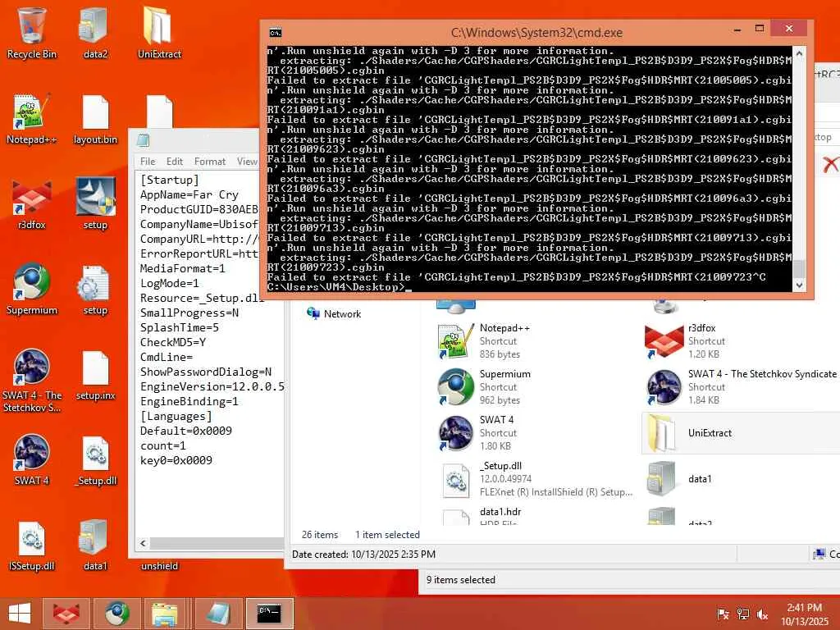Open Notepad View menu

coord(247,162)
